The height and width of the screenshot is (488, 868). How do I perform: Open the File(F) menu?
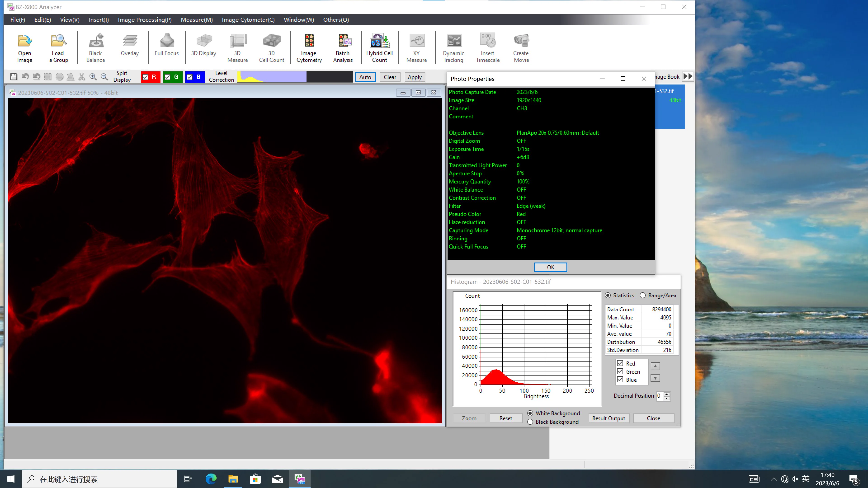[18, 19]
